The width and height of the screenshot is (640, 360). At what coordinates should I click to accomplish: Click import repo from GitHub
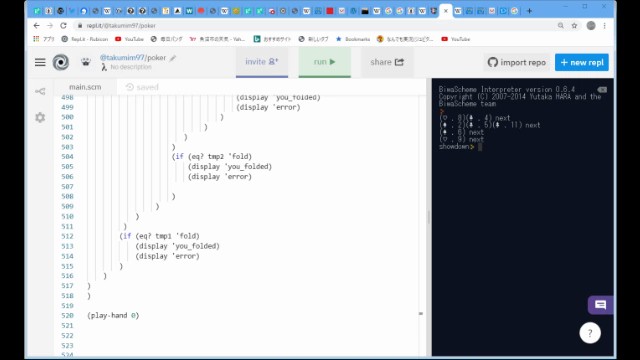517,62
